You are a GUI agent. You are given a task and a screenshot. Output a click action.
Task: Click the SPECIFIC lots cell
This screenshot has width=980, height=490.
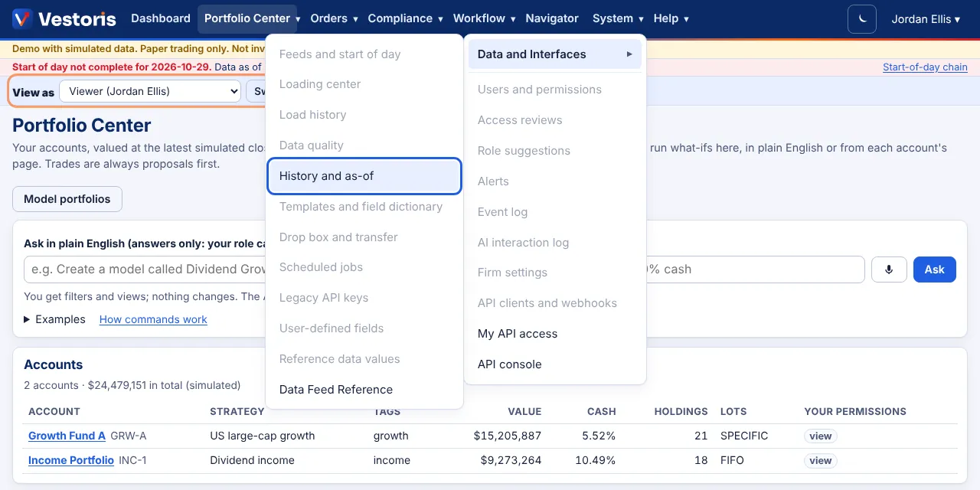[x=744, y=436]
